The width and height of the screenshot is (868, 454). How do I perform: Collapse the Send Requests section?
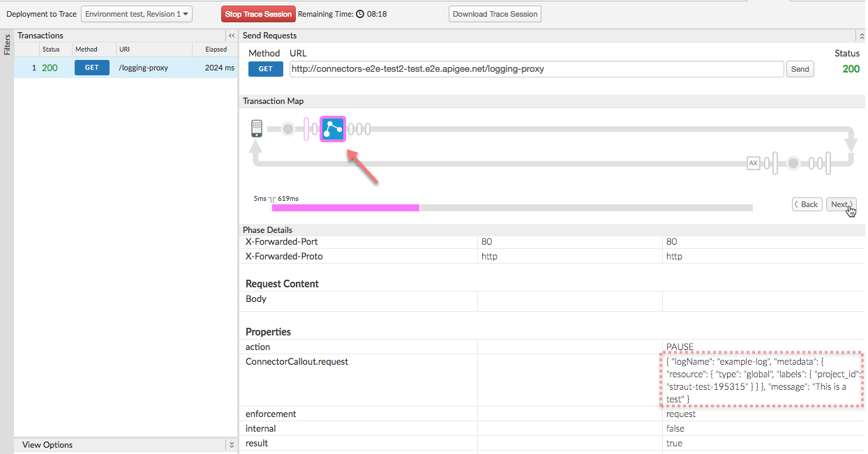(x=862, y=36)
